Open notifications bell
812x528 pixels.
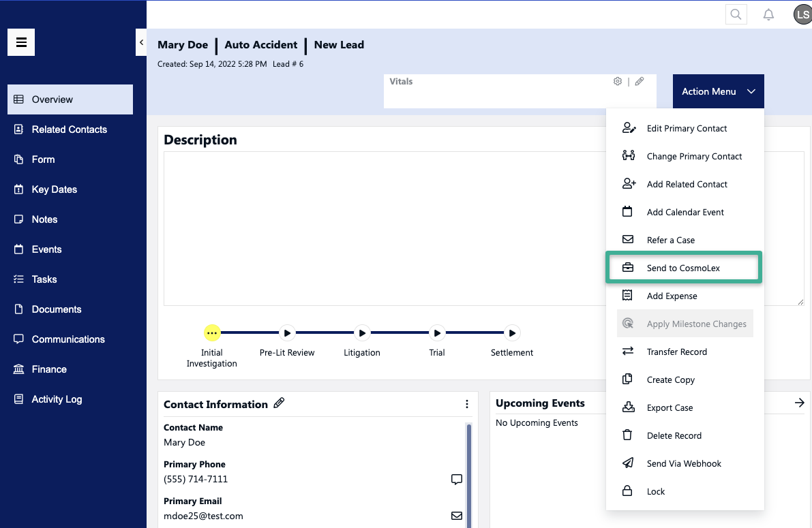coord(768,14)
